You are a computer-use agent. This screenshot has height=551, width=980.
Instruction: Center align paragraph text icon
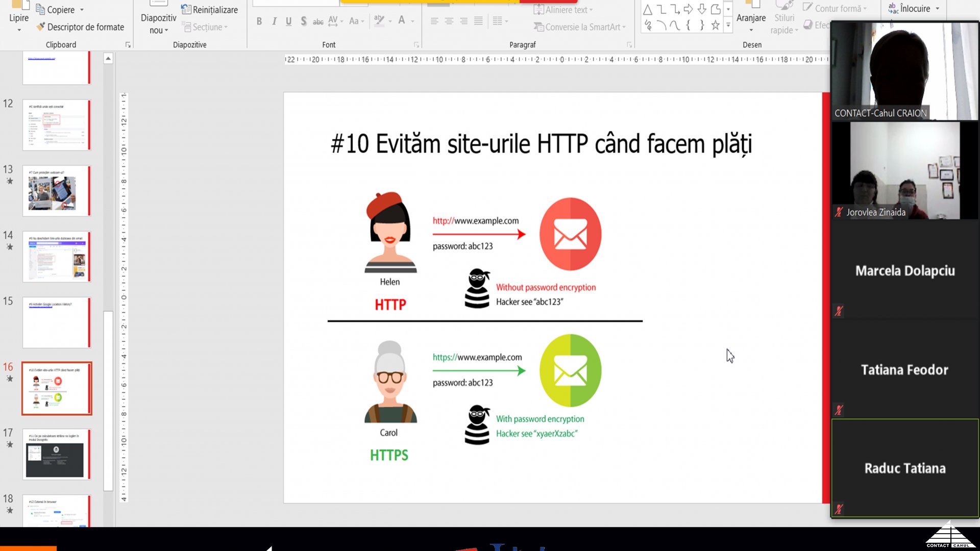[449, 21]
